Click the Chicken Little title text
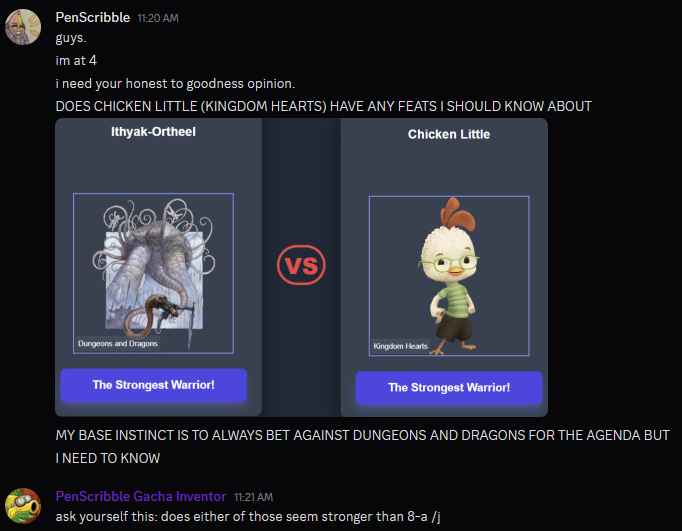 tap(449, 134)
